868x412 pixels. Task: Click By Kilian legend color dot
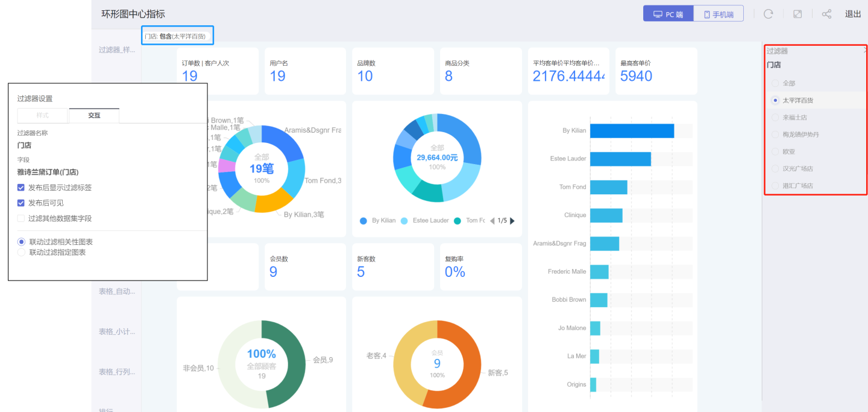tap(363, 221)
